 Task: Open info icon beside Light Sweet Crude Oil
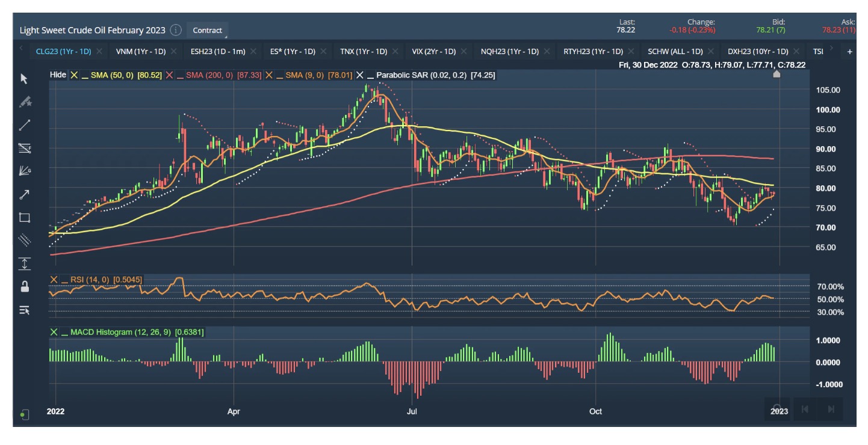tap(175, 29)
